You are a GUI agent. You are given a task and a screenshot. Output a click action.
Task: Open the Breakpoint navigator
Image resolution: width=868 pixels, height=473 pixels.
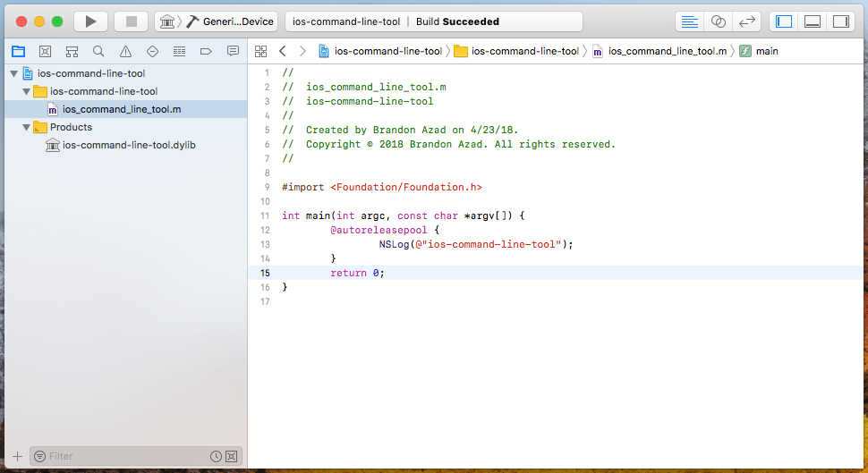point(206,52)
